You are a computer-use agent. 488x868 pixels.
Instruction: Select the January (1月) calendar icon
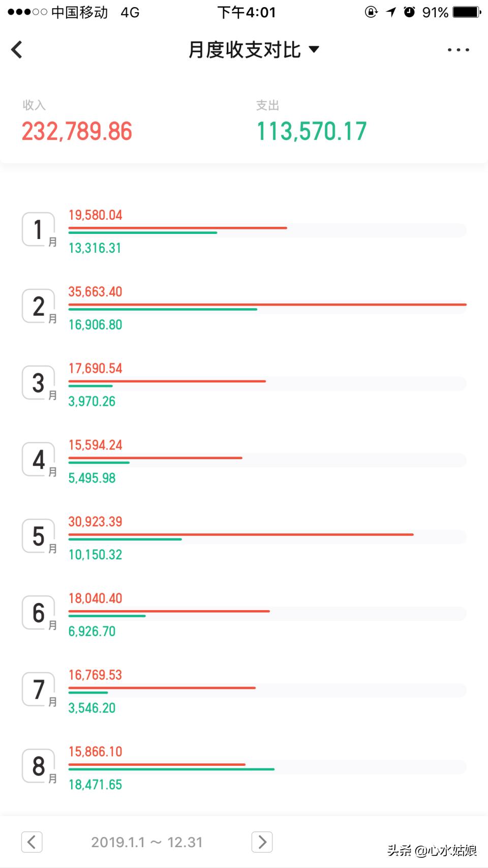coord(38,230)
